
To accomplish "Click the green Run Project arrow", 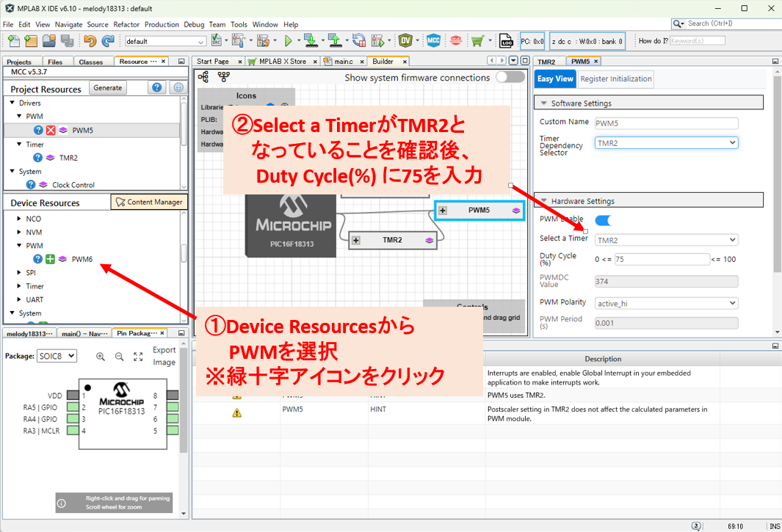I will pyautogui.click(x=289, y=41).
